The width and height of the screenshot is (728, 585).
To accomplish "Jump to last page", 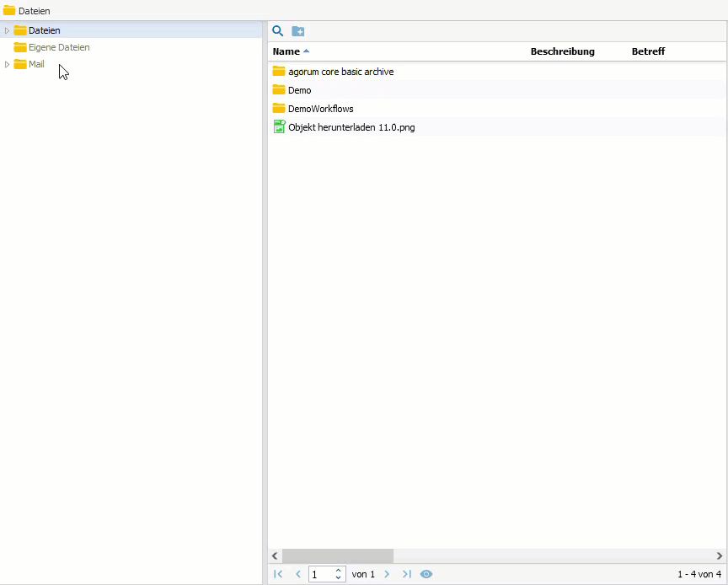I will pos(407,574).
